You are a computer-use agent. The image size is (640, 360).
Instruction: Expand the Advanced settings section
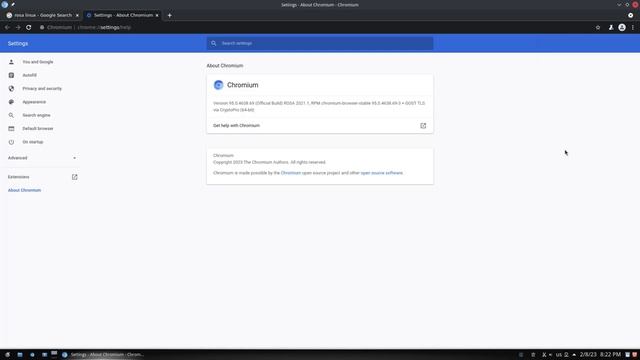tap(42, 158)
